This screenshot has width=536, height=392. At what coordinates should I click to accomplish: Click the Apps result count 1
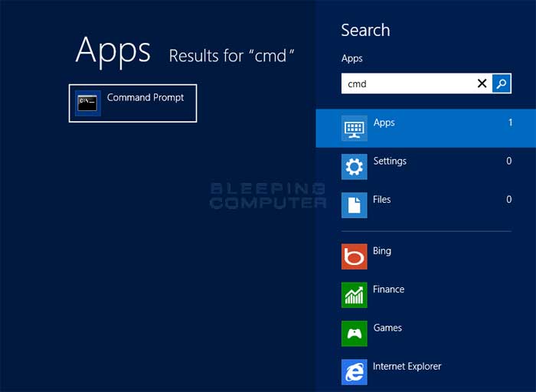point(510,122)
